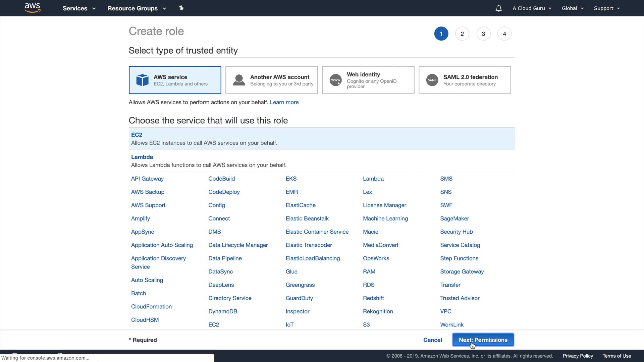The width and height of the screenshot is (644, 362).
Task: Open the notifications bell icon
Action: click(x=498, y=8)
